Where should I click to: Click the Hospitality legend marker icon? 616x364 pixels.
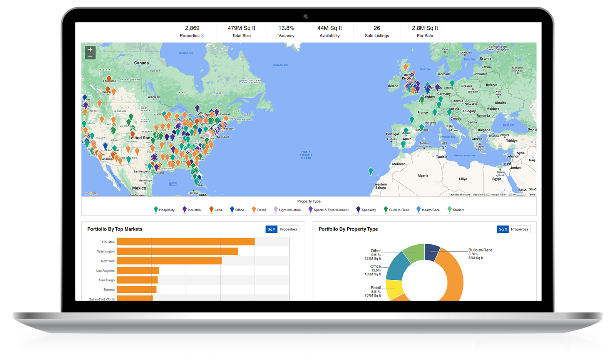click(x=156, y=210)
